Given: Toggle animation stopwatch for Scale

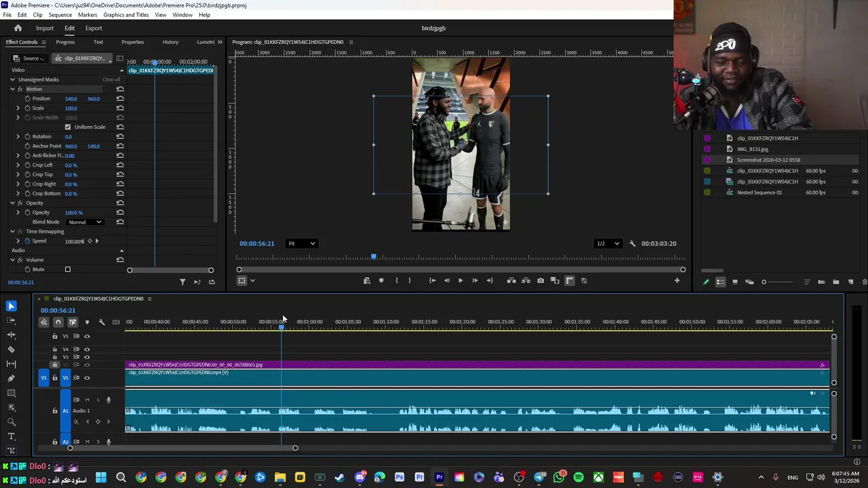Looking at the screenshot, I should (28, 108).
